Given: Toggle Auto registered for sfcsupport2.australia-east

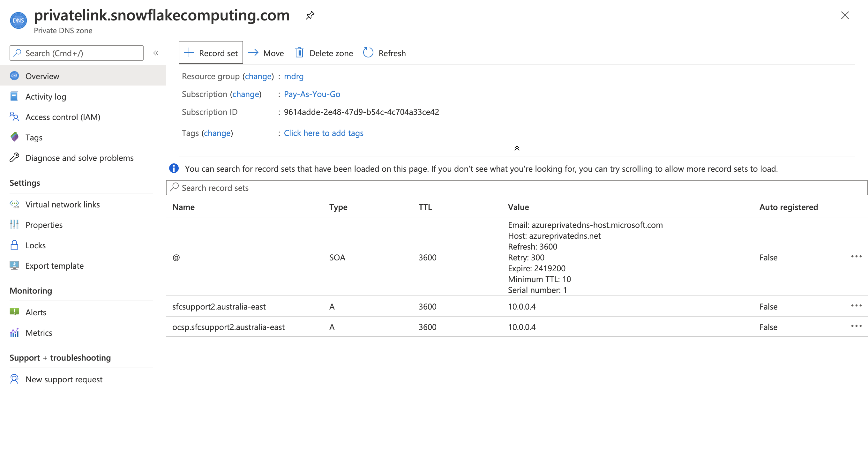Looking at the screenshot, I should click(768, 306).
